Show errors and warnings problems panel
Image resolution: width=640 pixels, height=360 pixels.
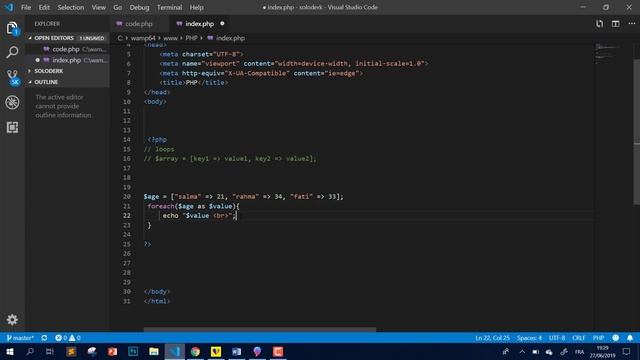(68, 338)
